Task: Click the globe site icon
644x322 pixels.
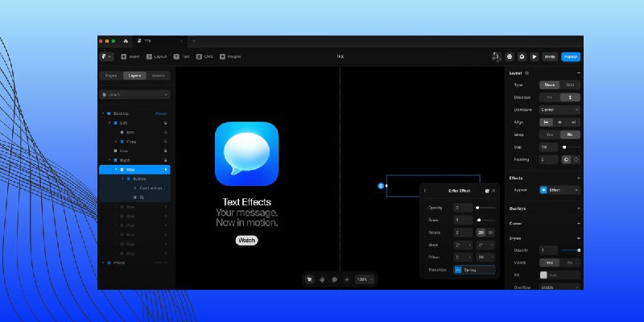Action: coord(510,56)
